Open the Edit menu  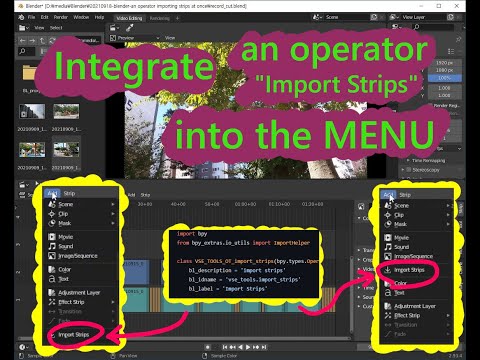pos(45,17)
